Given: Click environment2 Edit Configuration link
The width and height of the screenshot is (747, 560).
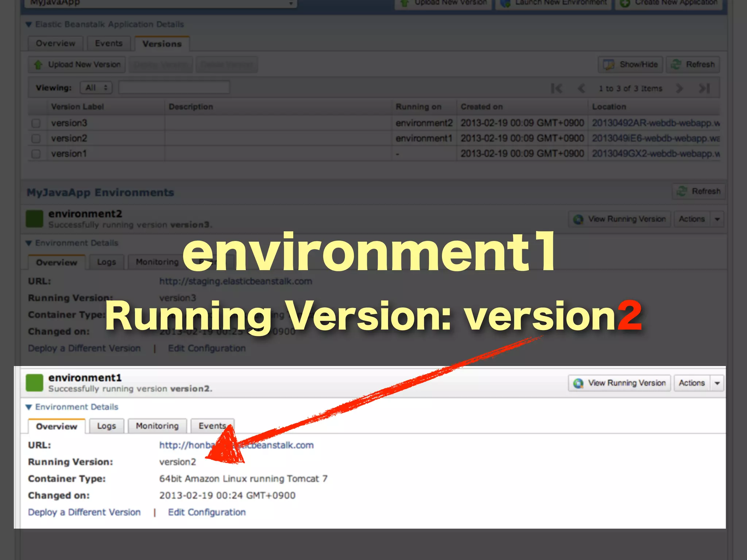Looking at the screenshot, I should [x=207, y=348].
